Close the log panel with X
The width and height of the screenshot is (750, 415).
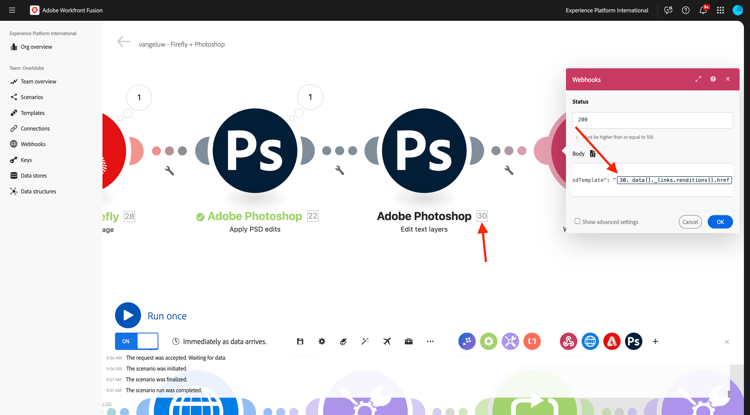coord(727,342)
